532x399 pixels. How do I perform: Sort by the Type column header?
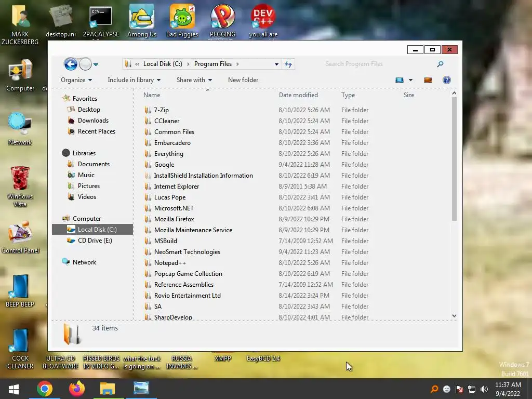tap(348, 95)
